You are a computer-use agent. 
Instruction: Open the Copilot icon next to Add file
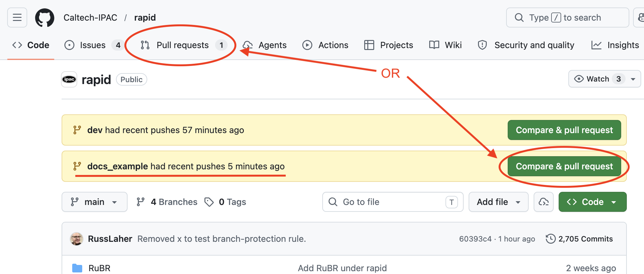click(x=544, y=202)
